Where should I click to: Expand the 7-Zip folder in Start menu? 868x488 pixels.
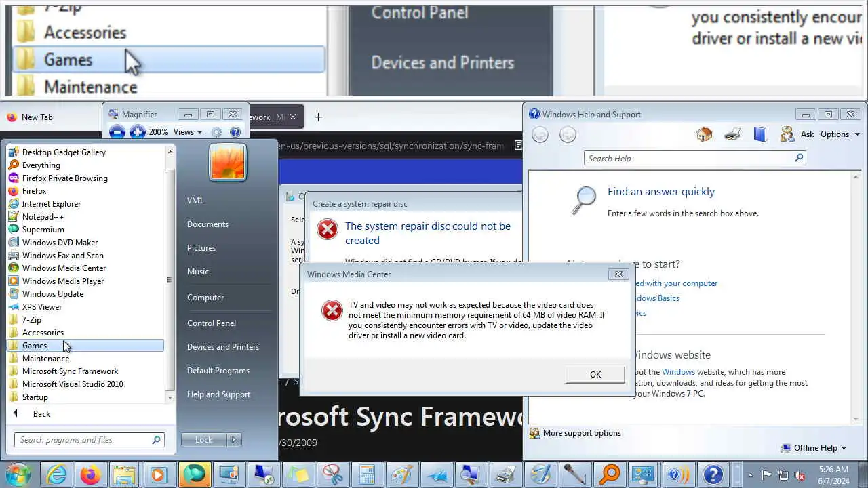85,320
